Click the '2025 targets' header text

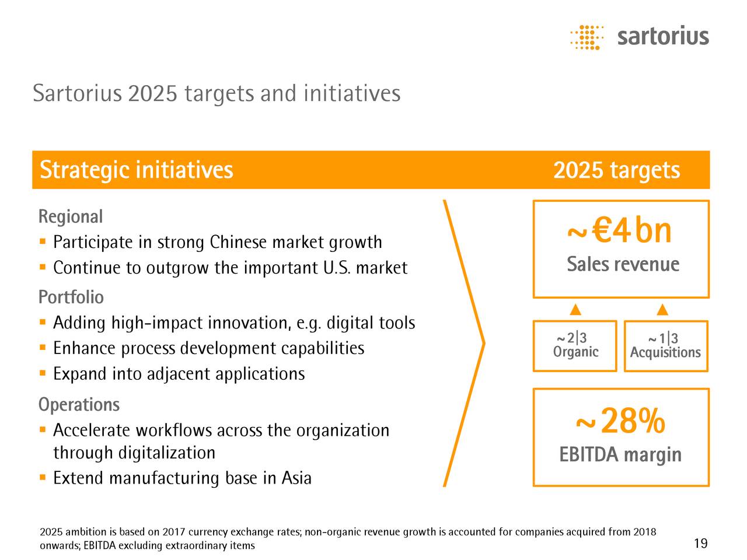tap(616, 170)
